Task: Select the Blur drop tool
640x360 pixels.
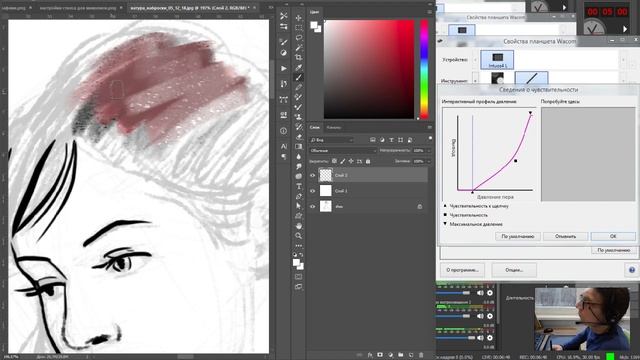Action: tap(299, 156)
